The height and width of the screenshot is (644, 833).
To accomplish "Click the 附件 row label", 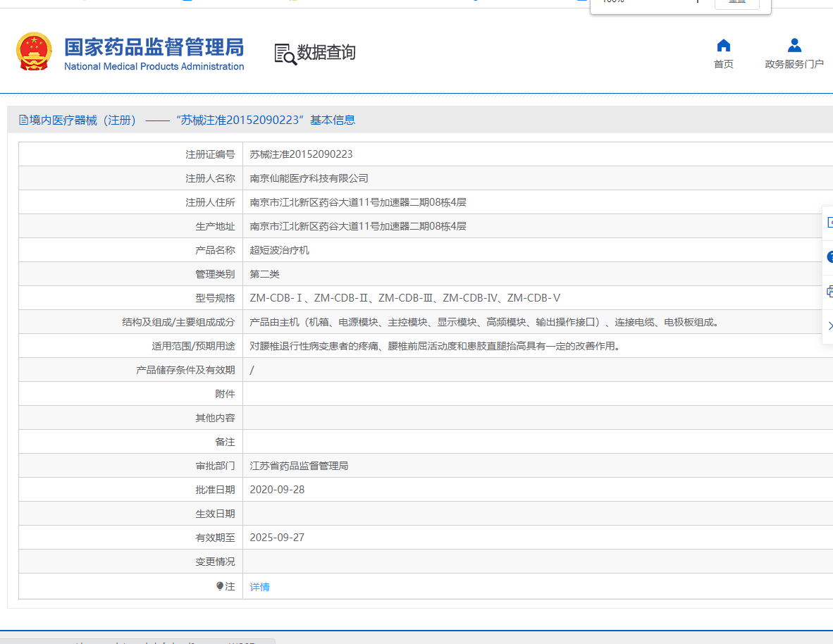I will [x=225, y=394].
